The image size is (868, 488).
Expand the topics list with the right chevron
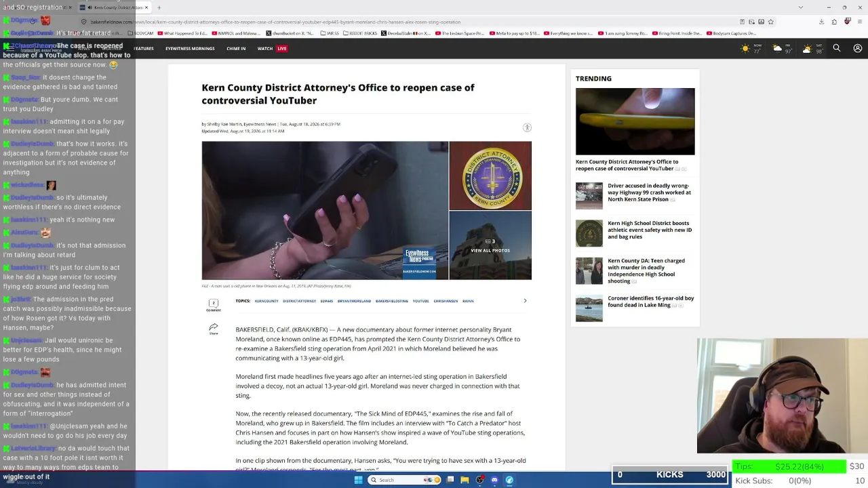525,300
